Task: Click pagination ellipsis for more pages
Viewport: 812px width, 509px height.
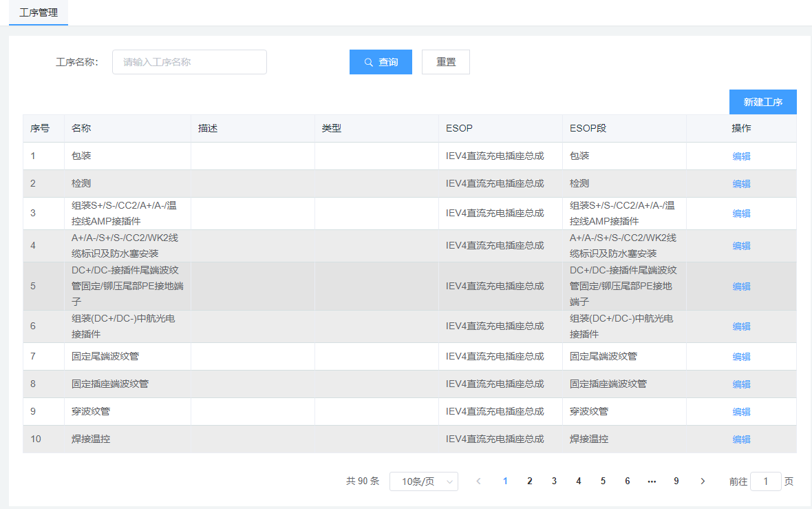Action: [x=652, y=481]
